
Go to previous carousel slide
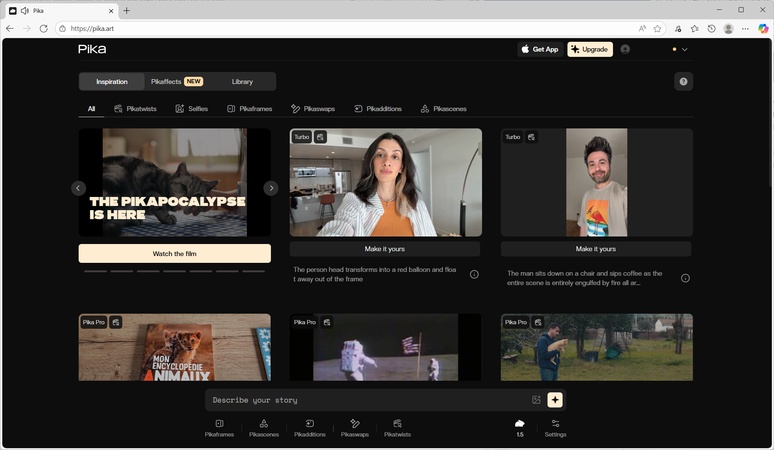(78, 188)
